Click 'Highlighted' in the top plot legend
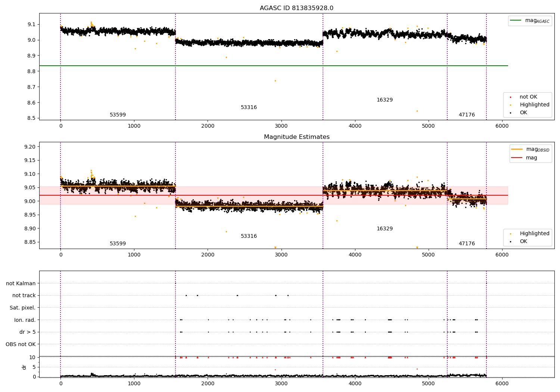The image size is (560, 392). coord(531,105)
